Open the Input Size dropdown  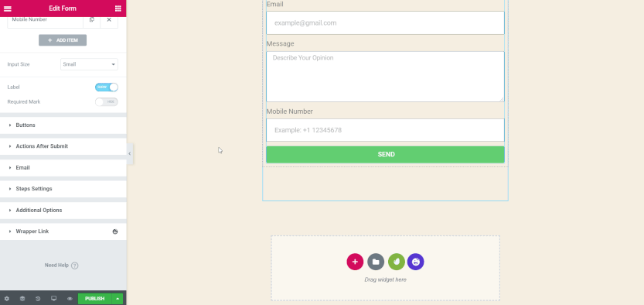[89, 64]
